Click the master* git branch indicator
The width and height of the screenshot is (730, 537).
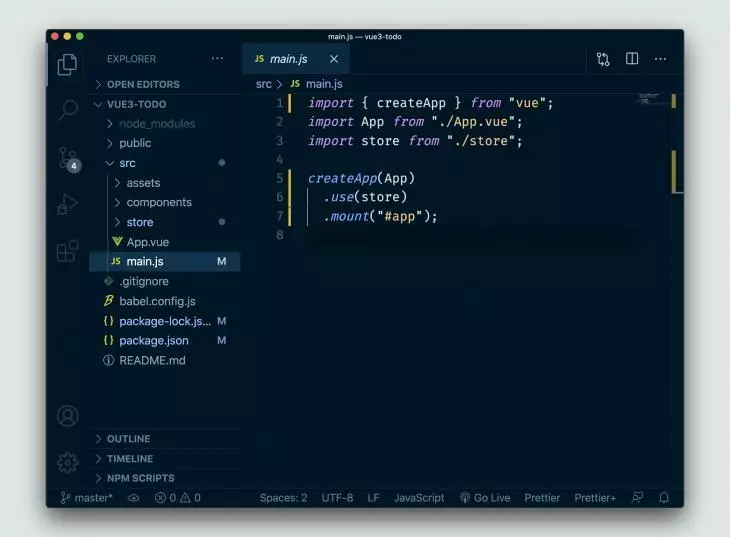pos(87,498)
